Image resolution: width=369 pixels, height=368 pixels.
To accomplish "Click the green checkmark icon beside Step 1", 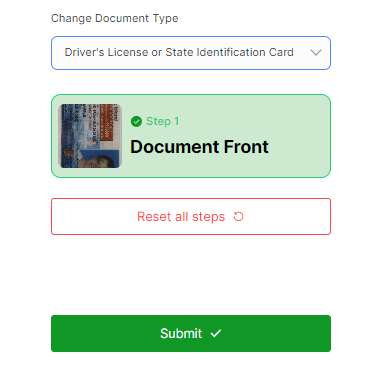I will point(136,122).
